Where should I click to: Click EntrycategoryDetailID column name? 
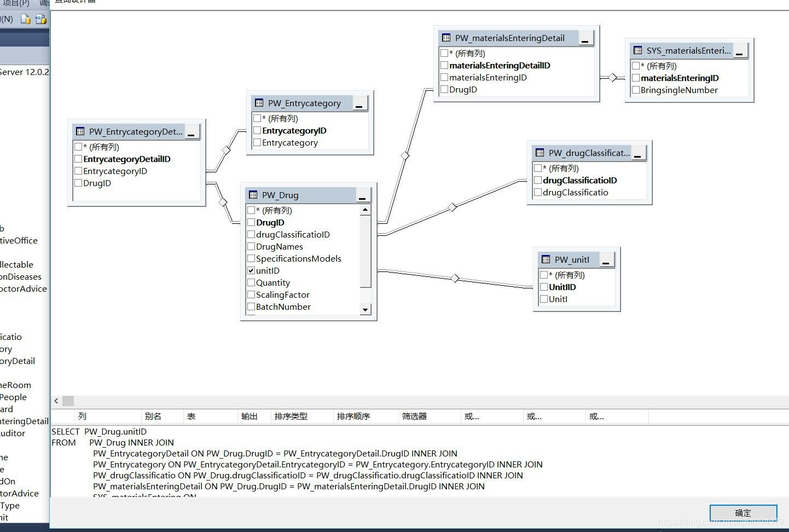(x=127, y=159)
